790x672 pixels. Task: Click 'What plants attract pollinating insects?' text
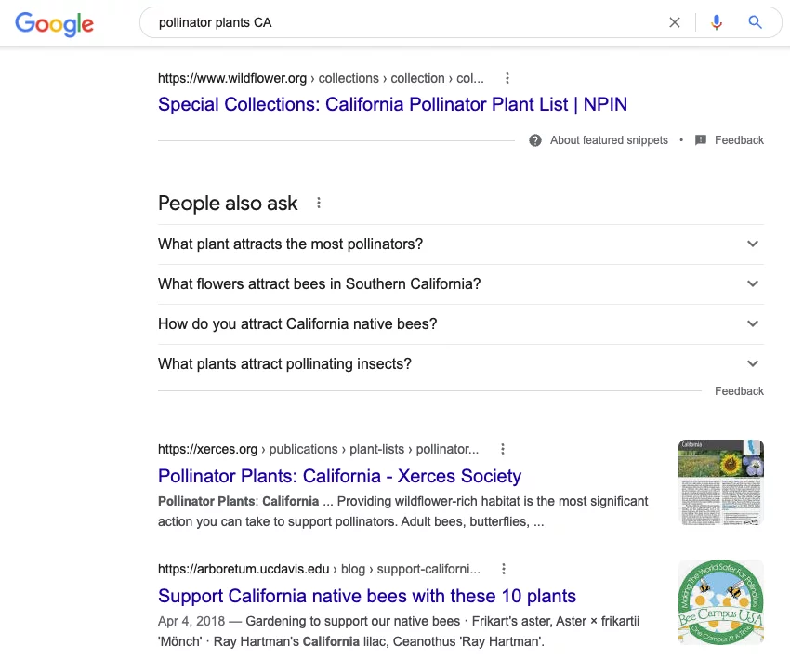[284, 363]
